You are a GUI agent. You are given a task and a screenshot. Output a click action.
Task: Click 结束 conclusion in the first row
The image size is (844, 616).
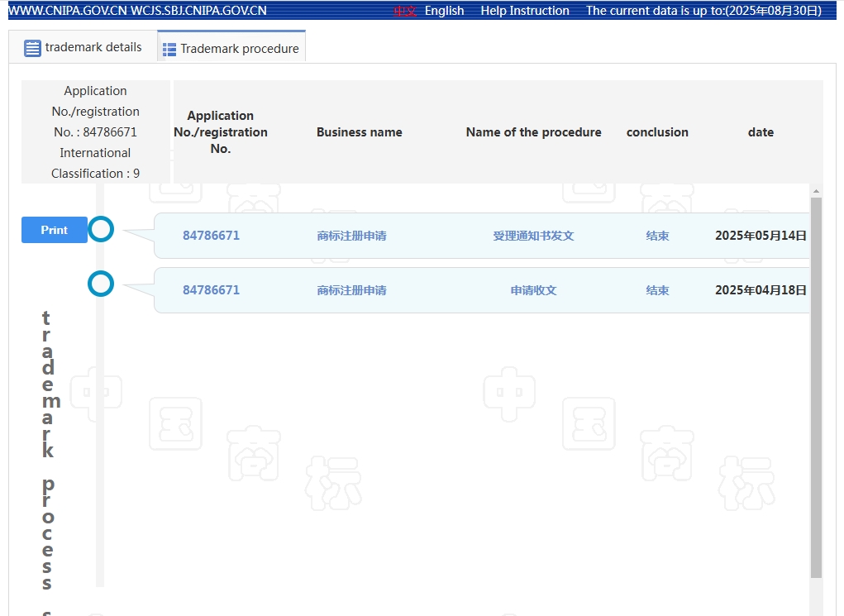(657, 236)
